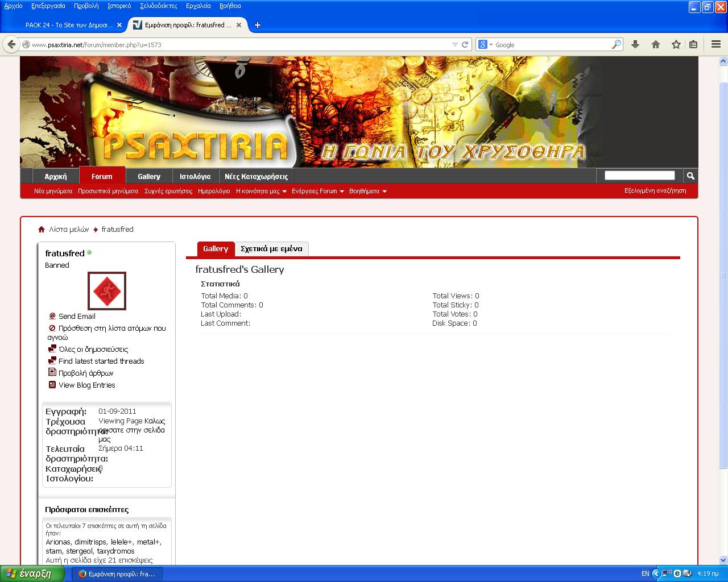Click the Firefox downloads arrow icon
Viewport: 728px width, 582px height.
pyautogui.click(x=635, y=44)
